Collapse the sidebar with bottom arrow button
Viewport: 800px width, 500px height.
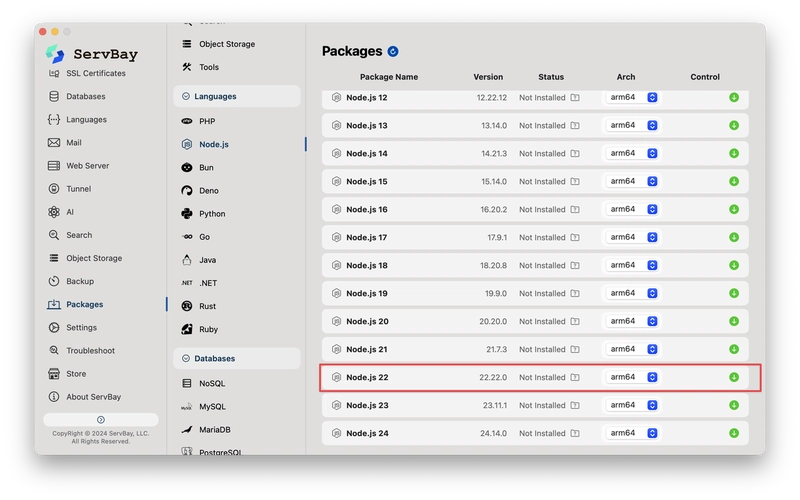(x=100, y=419)
